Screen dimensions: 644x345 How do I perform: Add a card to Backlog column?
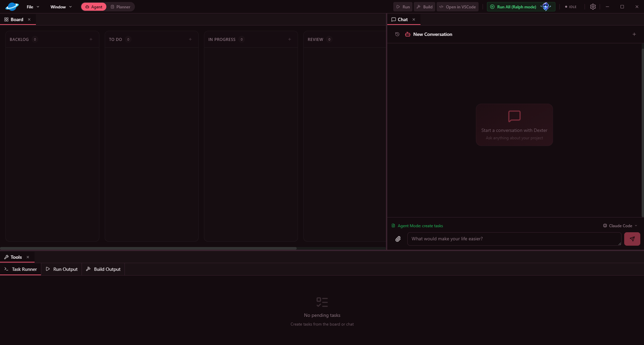[91, 39]
